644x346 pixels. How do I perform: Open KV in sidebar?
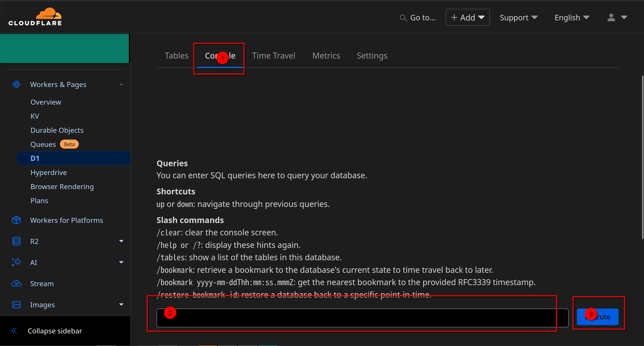coord(35,116)
